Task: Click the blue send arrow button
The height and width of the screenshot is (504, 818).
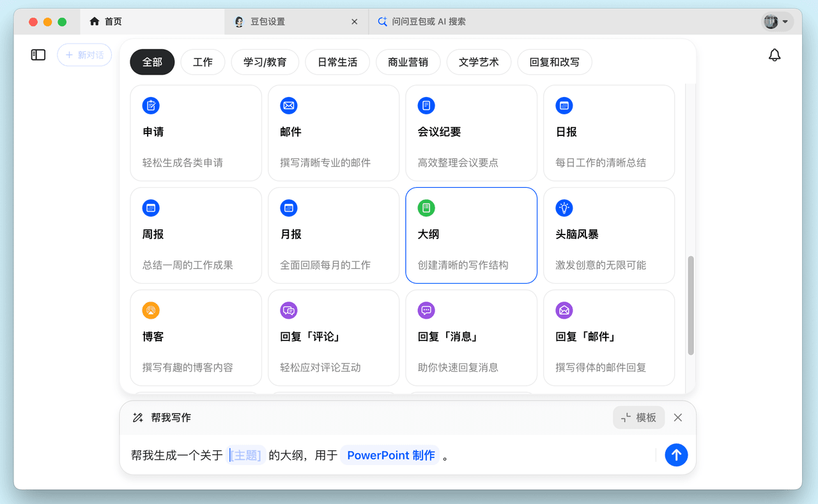Action: click(676, 455)
